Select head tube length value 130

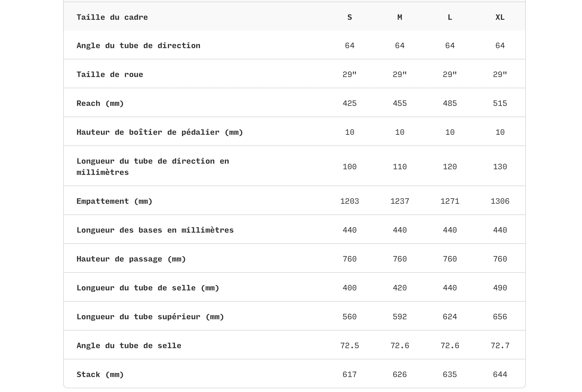pyautogui.click(x=500, y=167)
